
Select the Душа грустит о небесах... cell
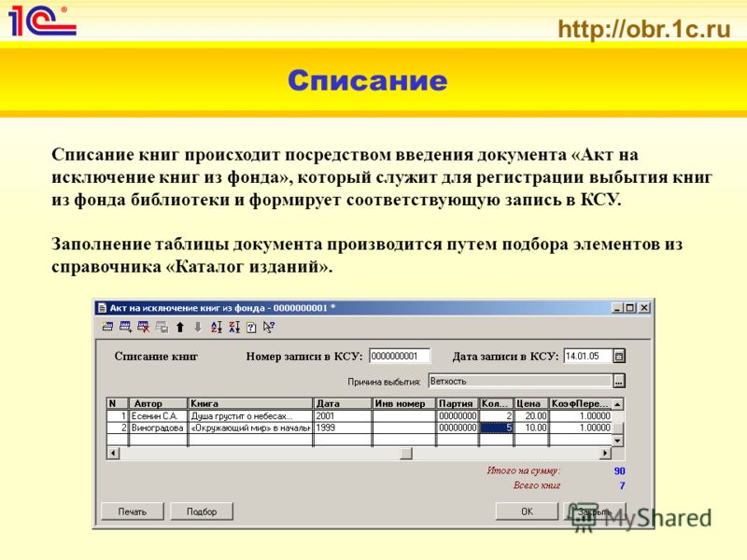coord(250,415)
